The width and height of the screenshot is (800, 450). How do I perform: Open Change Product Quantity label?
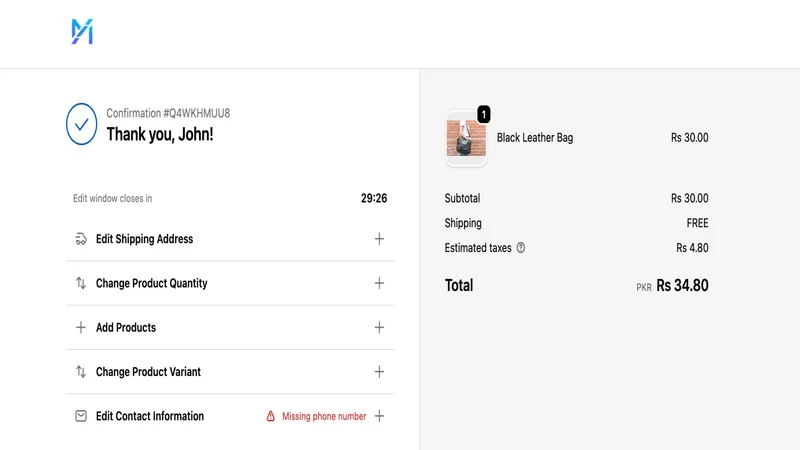[152, 284]
